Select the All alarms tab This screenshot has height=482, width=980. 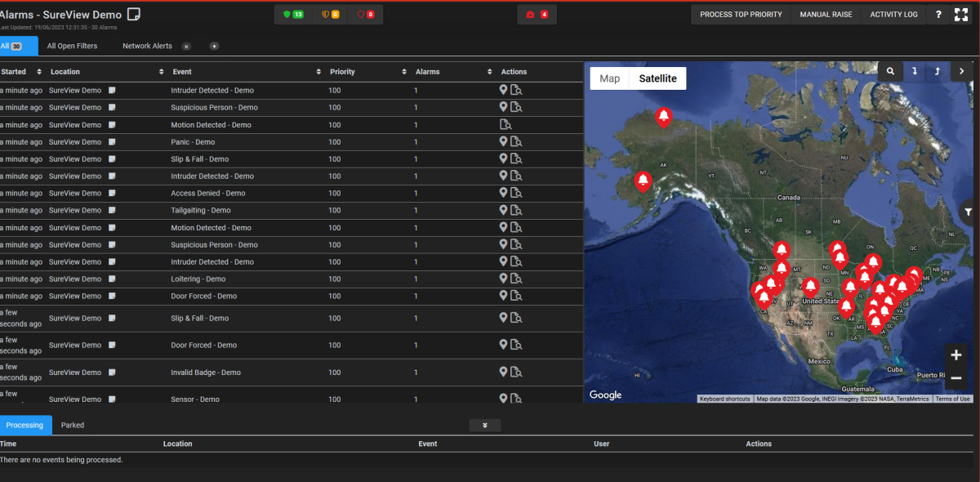tap(18, 46)
